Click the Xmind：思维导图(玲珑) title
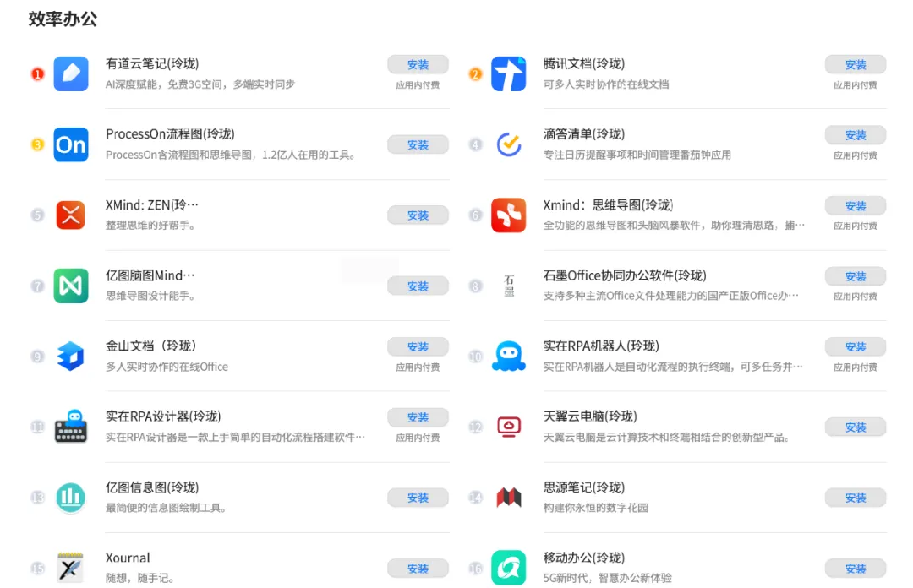The height and width of the screenshot is (588, 913). (x=608, y=205)
